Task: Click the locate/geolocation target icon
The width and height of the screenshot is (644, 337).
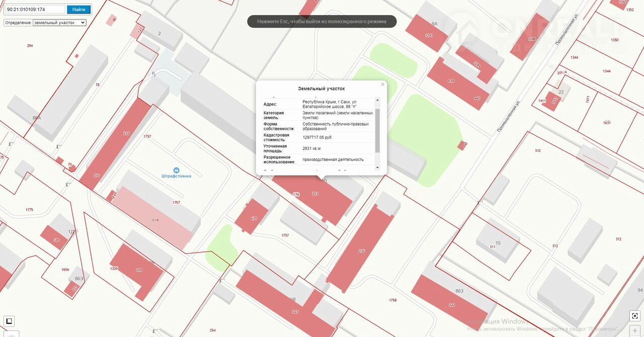Action: click(634, 316)
